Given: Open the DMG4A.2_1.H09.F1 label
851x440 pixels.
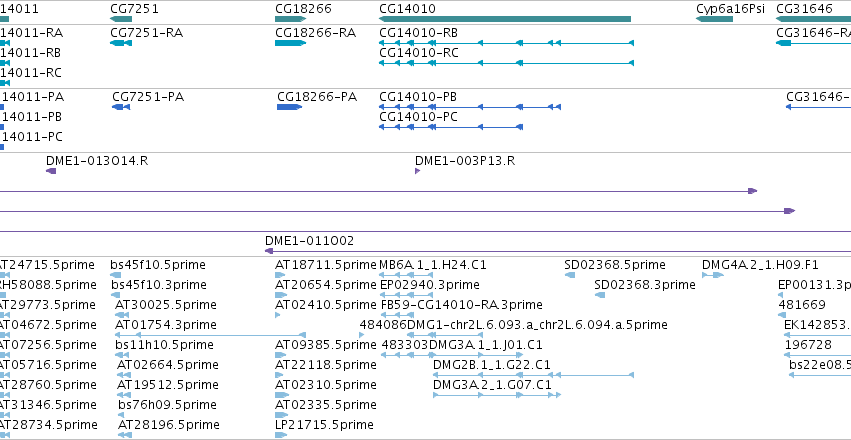Looking at the screenshot, I should (760, 265).
